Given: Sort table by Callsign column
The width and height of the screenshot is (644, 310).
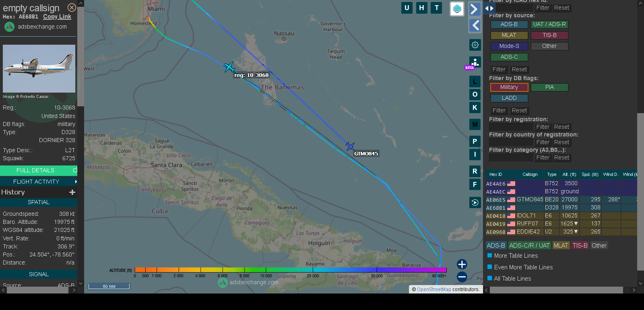Looking at the screenshot, I should [530, 174].
